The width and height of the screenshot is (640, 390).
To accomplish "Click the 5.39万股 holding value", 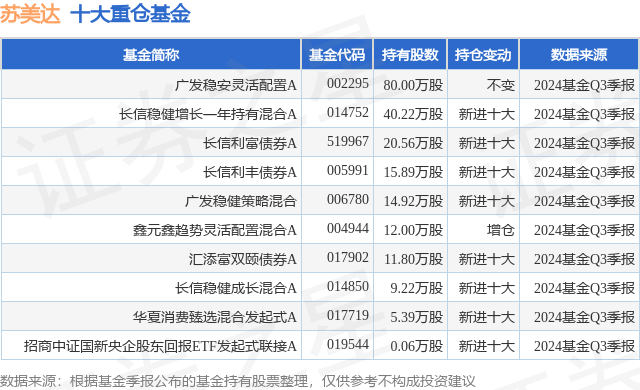I will (x=417, y=317).
